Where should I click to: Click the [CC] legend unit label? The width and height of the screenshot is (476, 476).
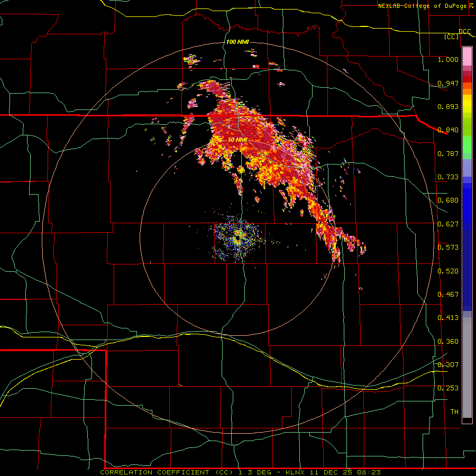(452, 36)
